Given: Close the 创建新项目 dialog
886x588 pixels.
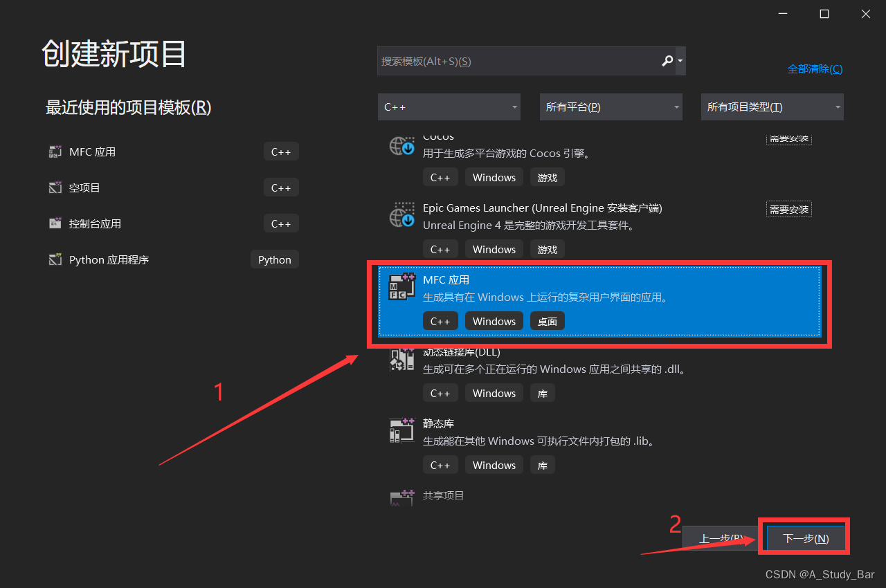Looking at the screenshot, I should coord(866,14).
